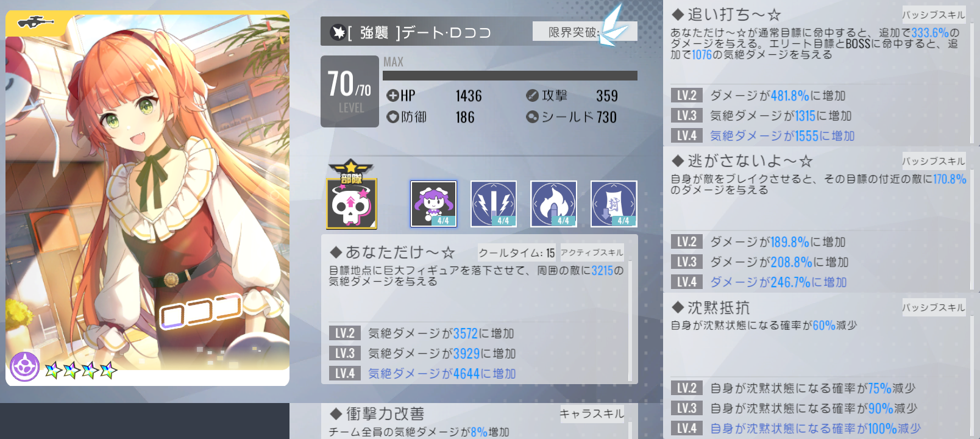Select the banner seal skill icon
The height and width of the screenshot is (439, 980).
(x=614, y=204)
